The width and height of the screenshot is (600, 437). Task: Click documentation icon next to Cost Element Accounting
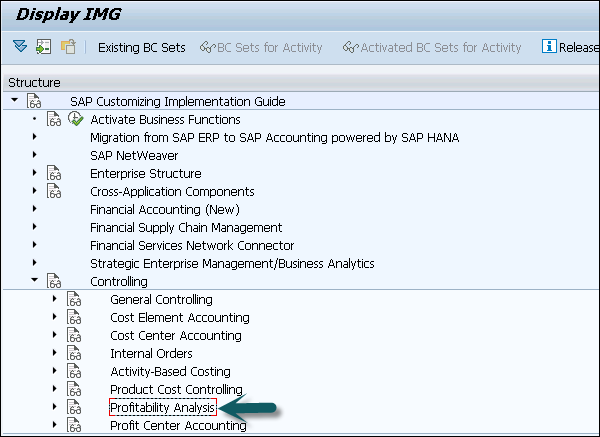coord(74,318)
